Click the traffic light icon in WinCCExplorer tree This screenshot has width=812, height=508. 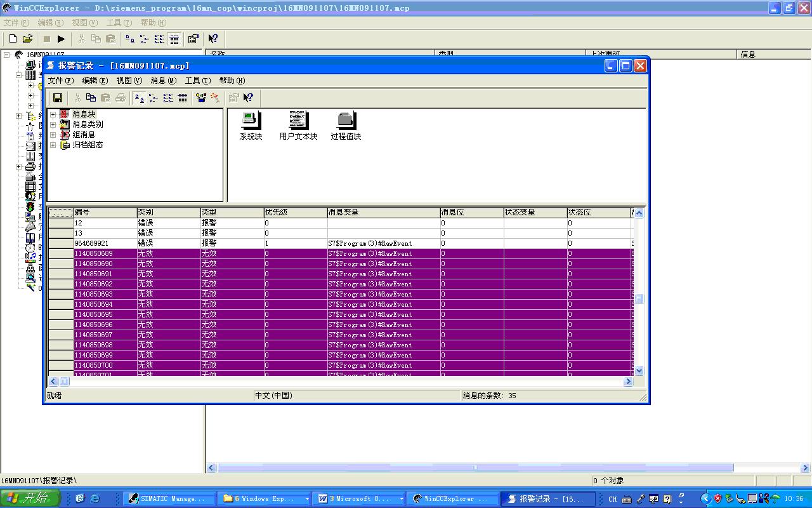click(x=30, y=207)
